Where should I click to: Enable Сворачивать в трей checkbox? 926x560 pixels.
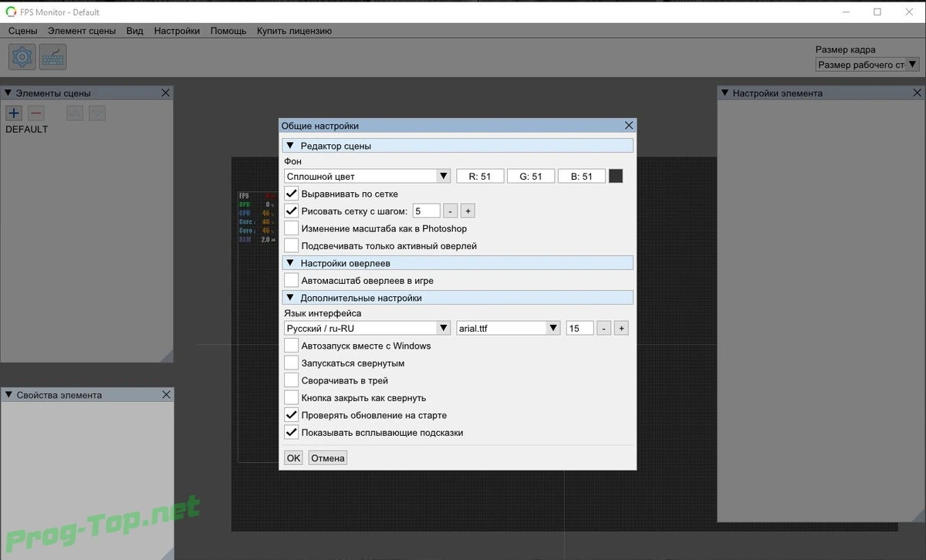click(x=291, y=380)
